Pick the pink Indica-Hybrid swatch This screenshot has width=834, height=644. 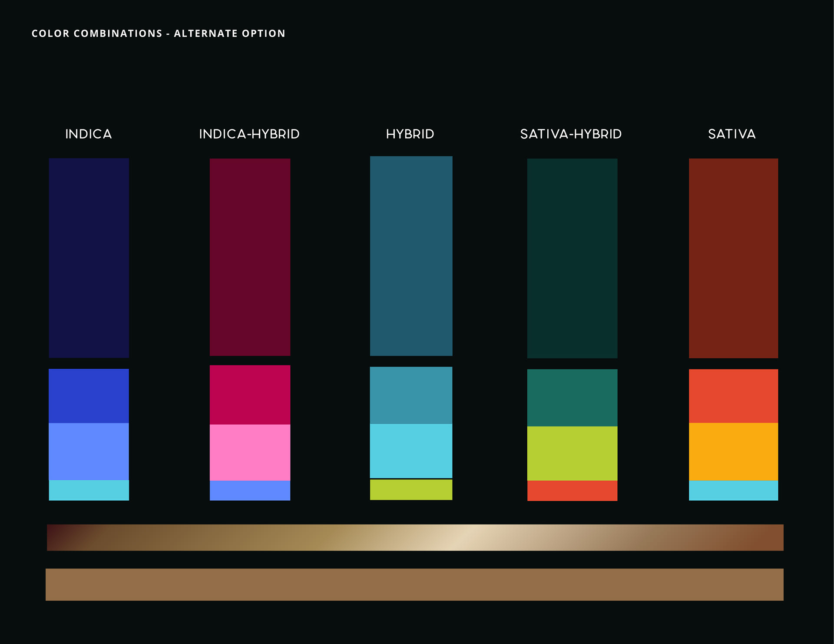(x=250, y=452)
